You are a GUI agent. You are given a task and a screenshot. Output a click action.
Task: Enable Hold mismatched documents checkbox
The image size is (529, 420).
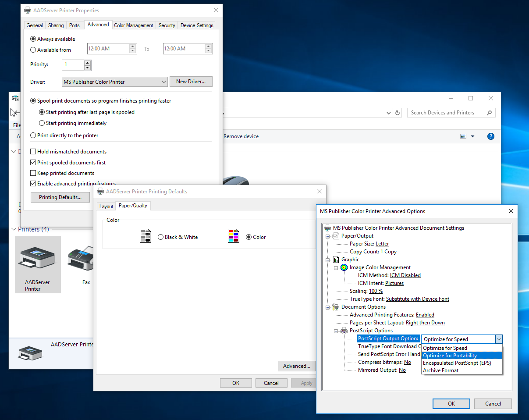tap(33, 152)
